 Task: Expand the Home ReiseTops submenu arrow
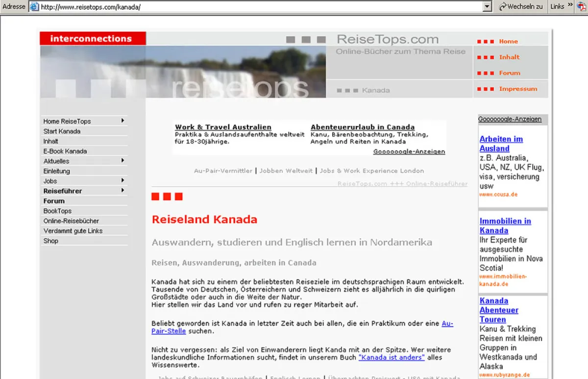pos(122,121)
